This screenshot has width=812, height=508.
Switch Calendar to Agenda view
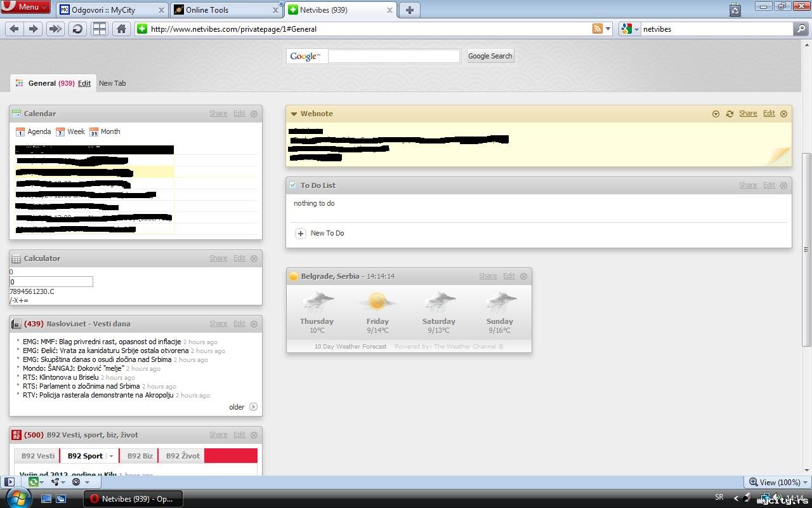(34, 131)
